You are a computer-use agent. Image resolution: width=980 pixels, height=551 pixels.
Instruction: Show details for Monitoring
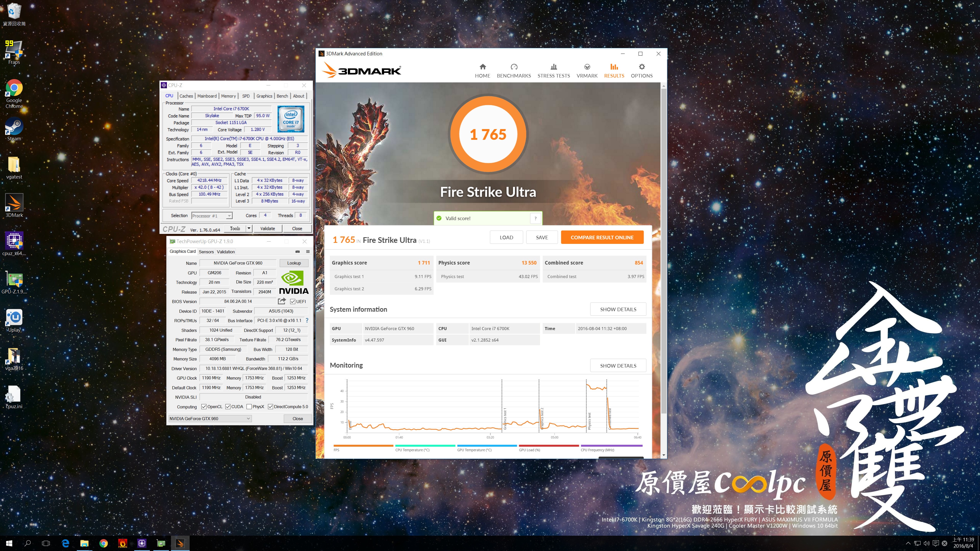(x=618, y=366)
